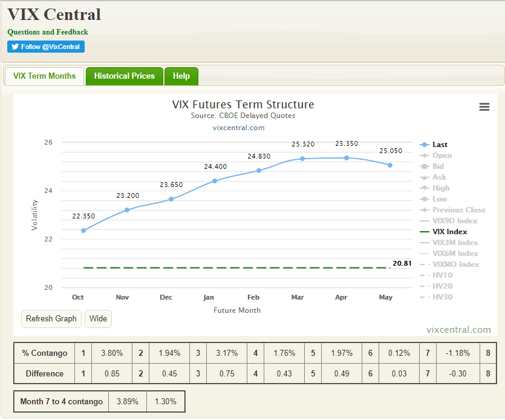Click the vixcentral.com link under chart title
Screen dimensions: 505x420
(238, 128)
